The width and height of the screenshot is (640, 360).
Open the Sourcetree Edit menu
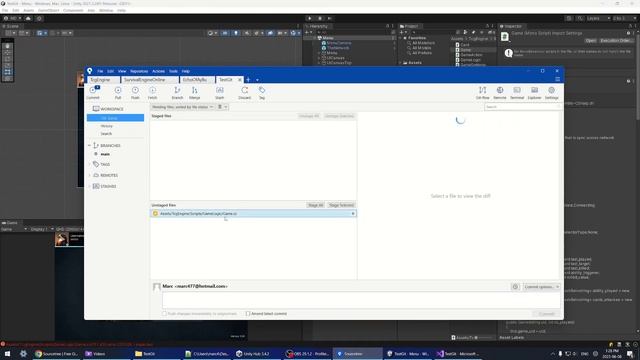point(110,71)
